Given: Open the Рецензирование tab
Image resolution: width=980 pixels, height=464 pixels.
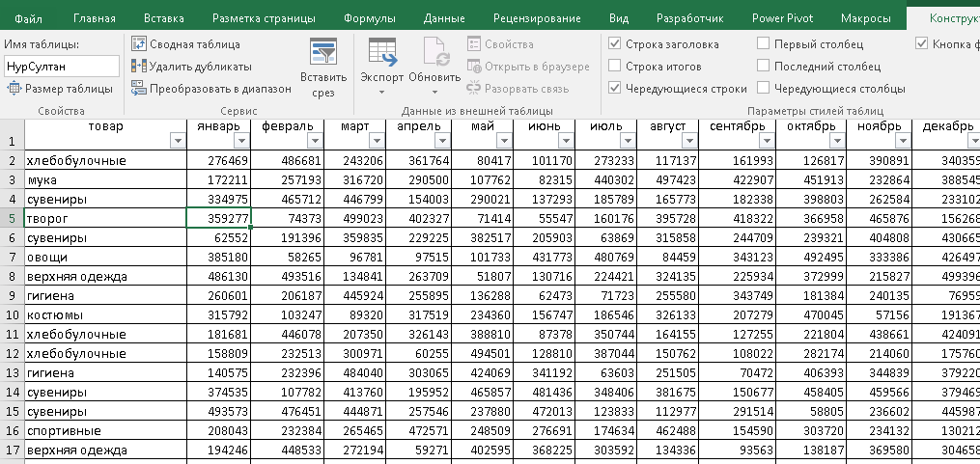Looking at the screenshot, I should 537,18.
